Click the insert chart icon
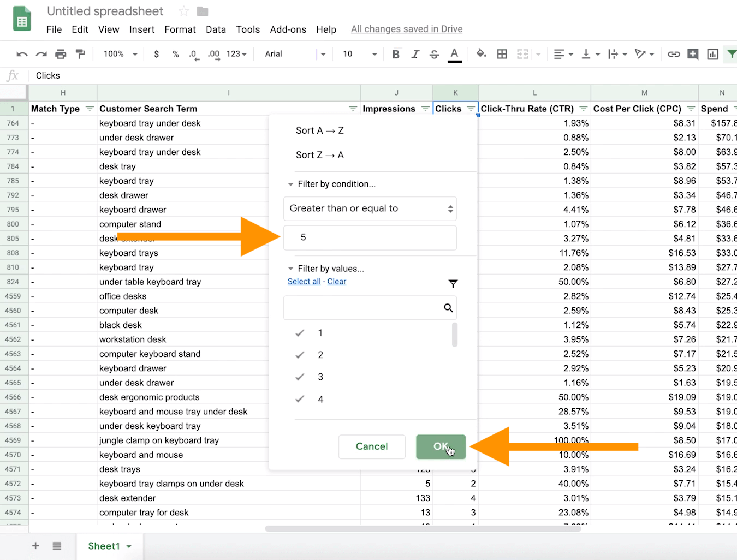 [x=712, y=54]
